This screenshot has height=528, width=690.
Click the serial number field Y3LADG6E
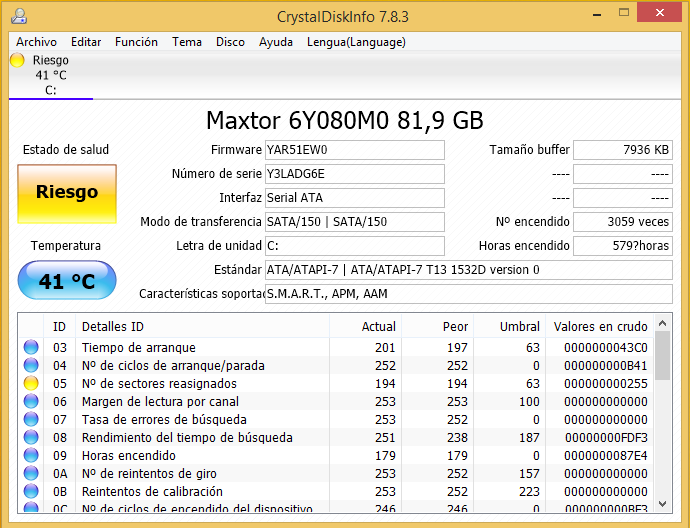(x=354, y=174)
